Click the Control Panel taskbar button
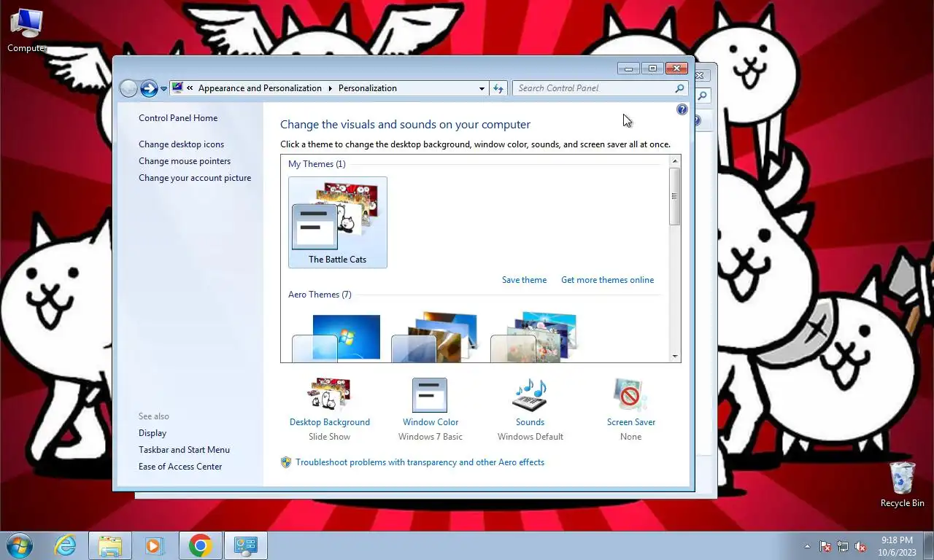 pos(246,545)
